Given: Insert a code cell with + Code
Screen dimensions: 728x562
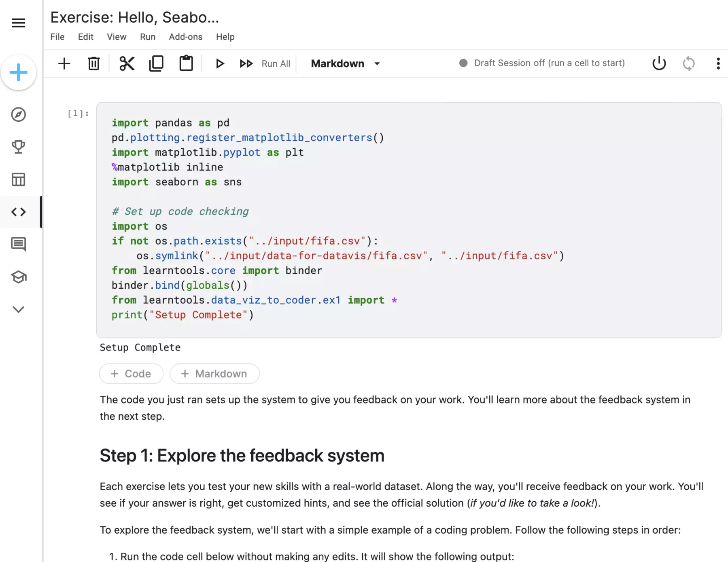Looking at the screenshot, I should [x=132, y=374].
